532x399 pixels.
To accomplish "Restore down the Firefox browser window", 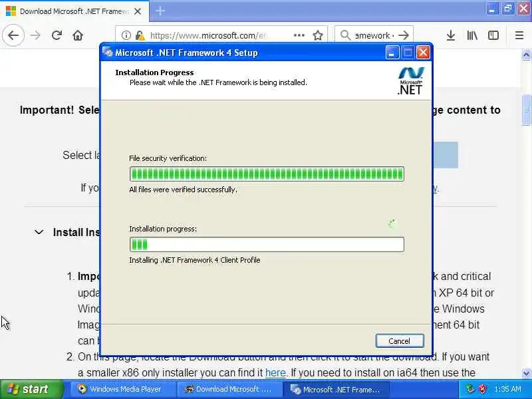I will coord(508,9).
